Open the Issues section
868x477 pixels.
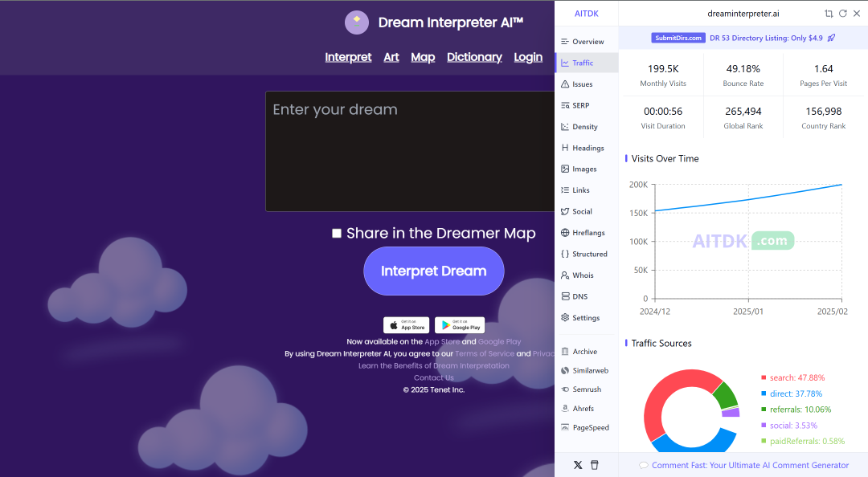tap(586, 84)
